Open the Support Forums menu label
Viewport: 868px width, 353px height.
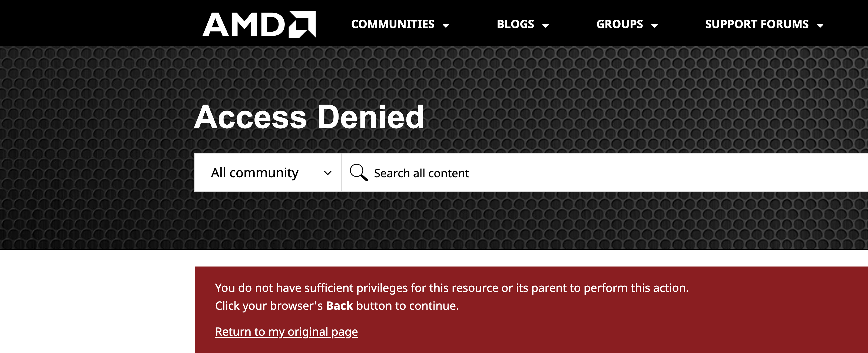[757, 24]
